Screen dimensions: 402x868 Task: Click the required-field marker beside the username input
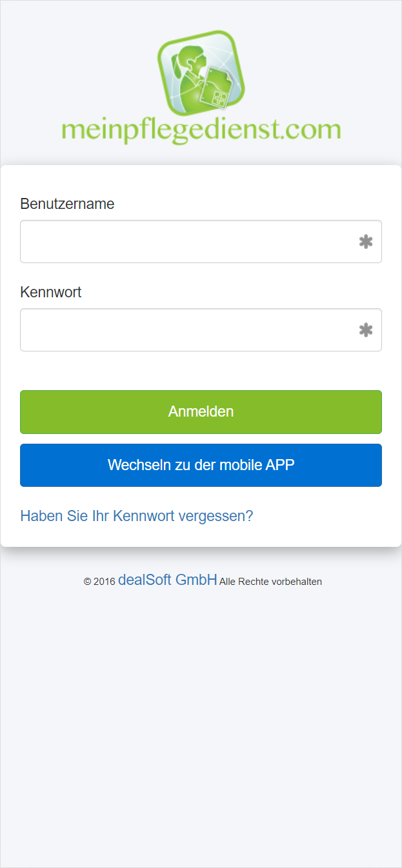pos(365,241)
